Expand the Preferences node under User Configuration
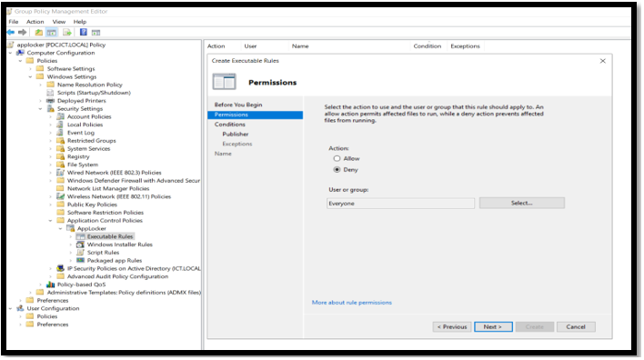 20,325
